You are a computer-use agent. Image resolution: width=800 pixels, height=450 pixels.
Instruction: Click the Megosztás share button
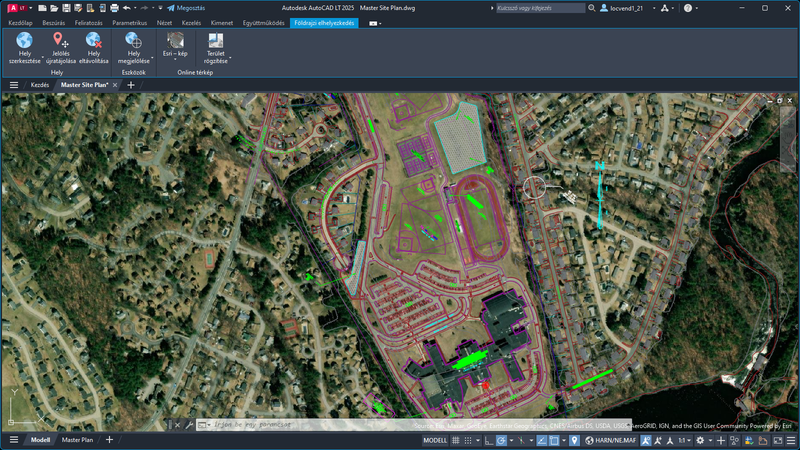(186, 8)
